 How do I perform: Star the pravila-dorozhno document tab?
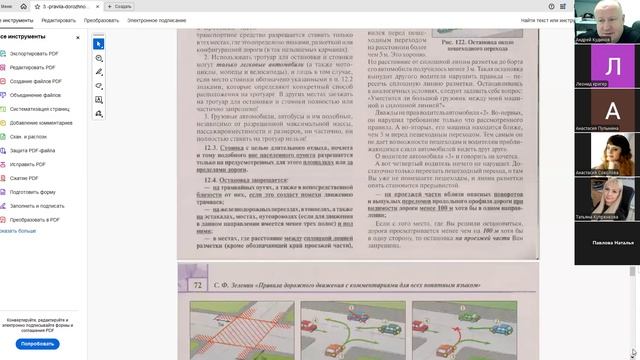37,7
